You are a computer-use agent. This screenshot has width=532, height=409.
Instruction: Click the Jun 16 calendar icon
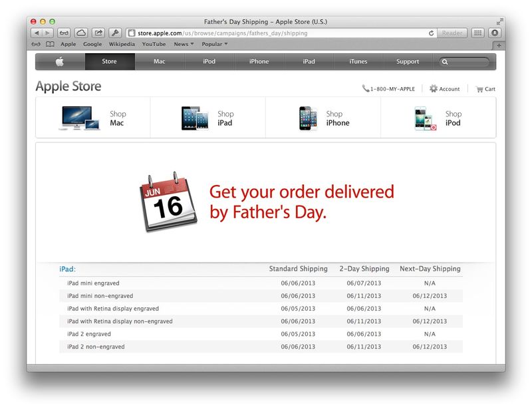pyautogui.click(x=168, y=202)
